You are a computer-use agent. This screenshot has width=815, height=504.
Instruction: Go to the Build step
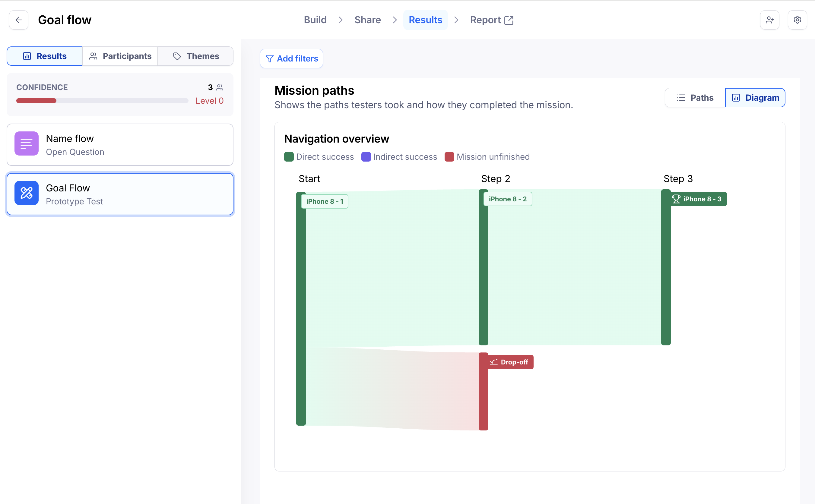[x=315, y=20]
